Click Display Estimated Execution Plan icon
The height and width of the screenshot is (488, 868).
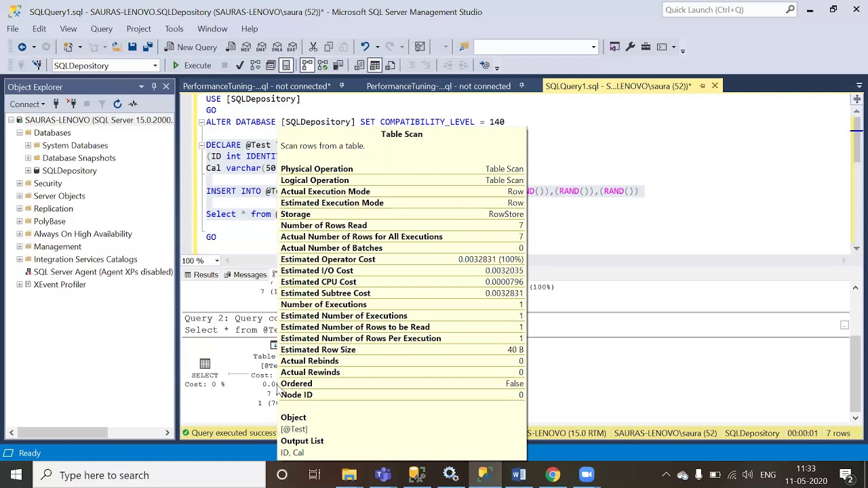pos(255,65)
